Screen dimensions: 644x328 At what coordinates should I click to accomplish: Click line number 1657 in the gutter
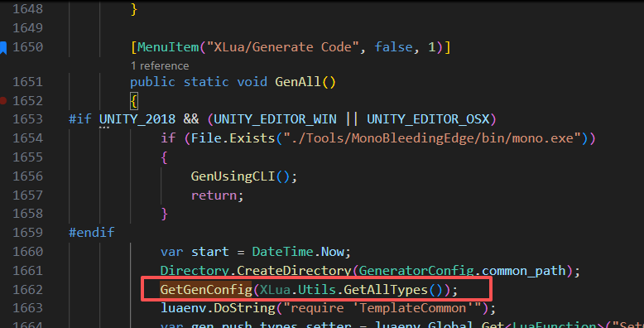[x=27, y=195]
